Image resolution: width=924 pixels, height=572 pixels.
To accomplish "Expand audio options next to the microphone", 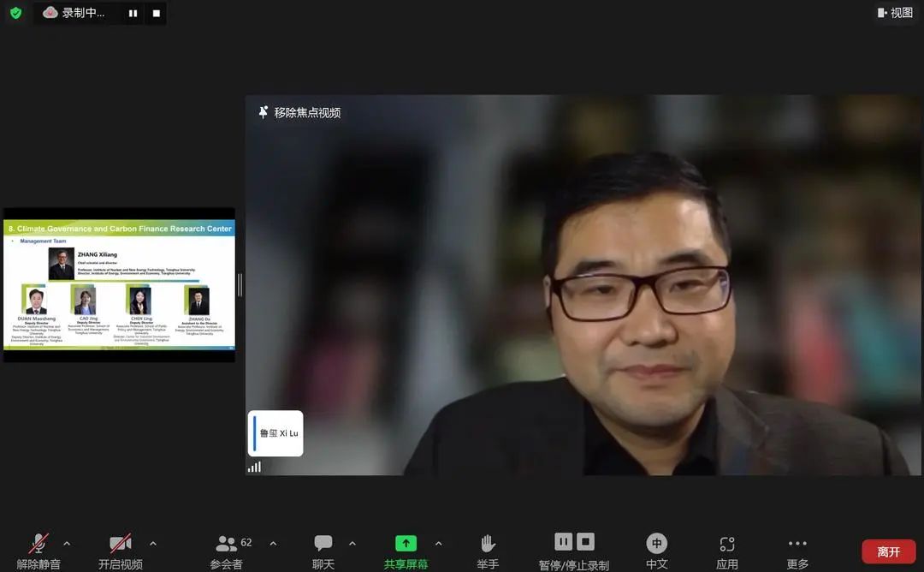I will pos(67,544).
